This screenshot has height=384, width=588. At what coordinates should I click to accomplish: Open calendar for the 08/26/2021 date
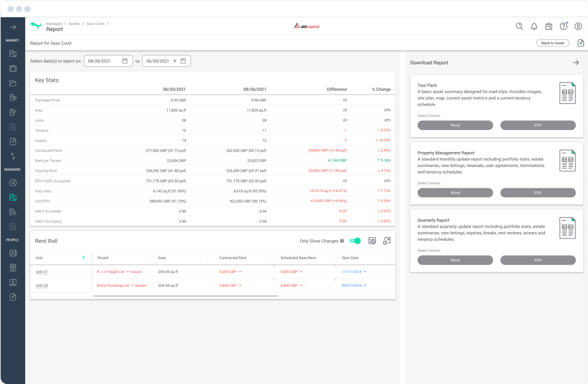coord(125,61)
